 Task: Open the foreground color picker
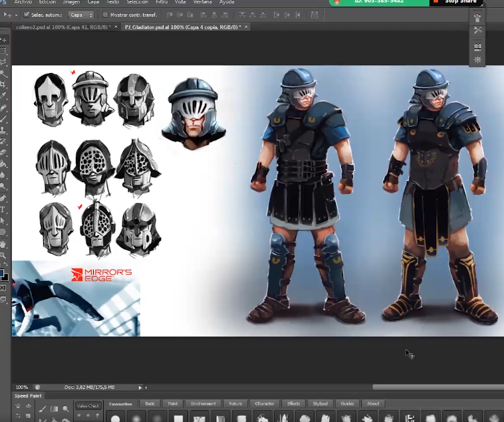coord(1,273)
